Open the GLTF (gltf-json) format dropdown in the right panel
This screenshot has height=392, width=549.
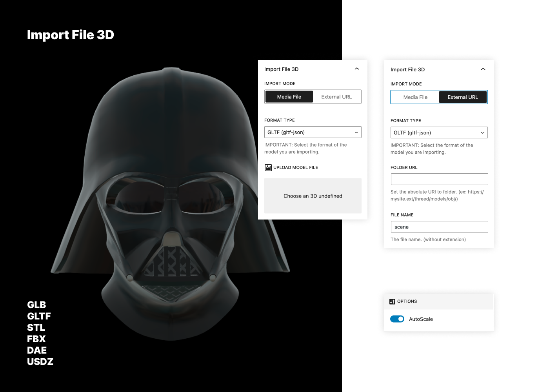[439, 132]
